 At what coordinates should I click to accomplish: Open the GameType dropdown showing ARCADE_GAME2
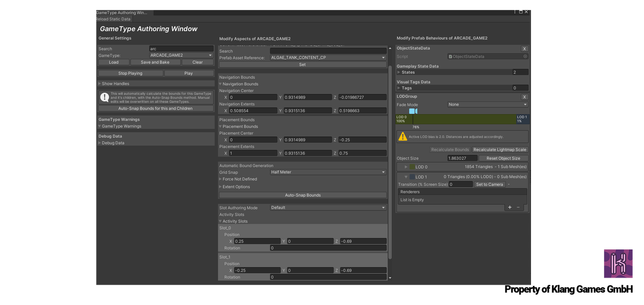181,56
